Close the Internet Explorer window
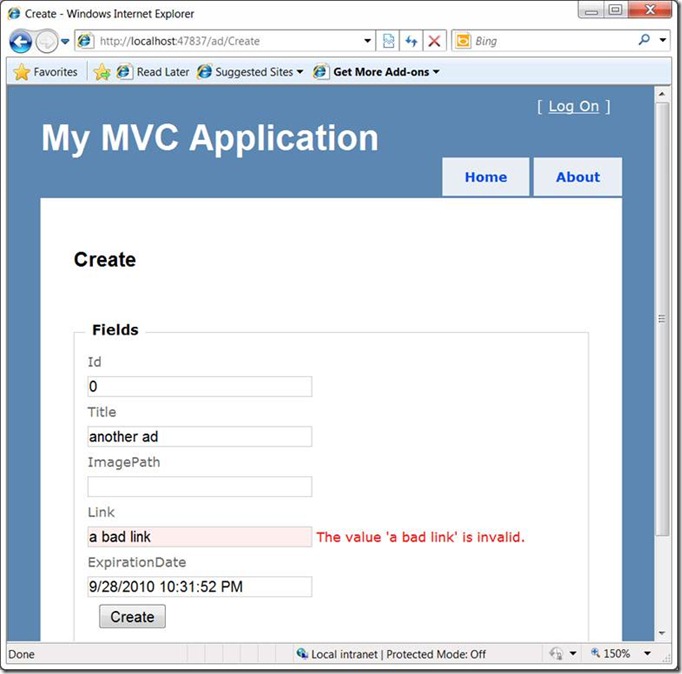 (650, 10)
